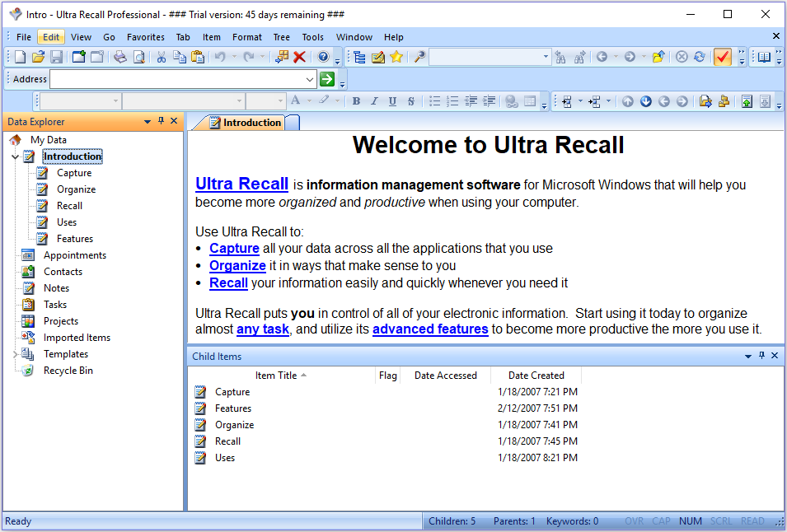Open the Favorites menu
Viewport: 787px width, 532px height.
[146, 37]
